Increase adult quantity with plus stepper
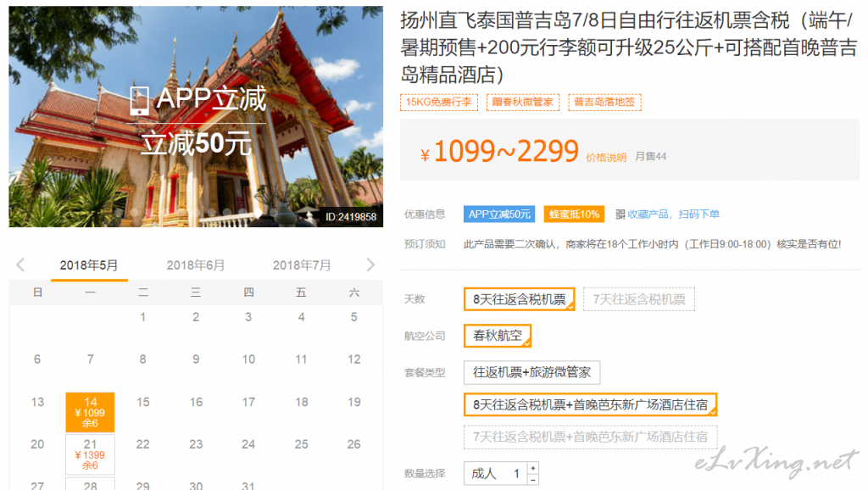The image size is (868, 490). [532, 468]
